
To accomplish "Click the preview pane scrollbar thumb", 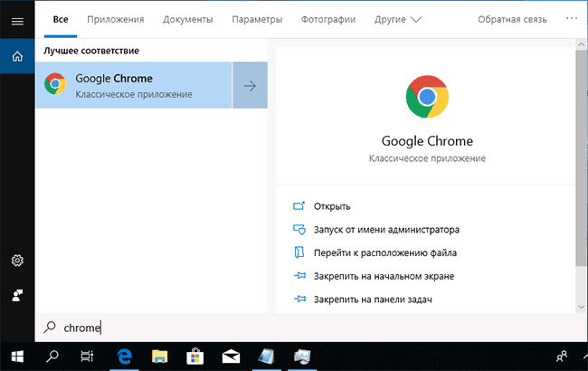I will pos(582,157).
